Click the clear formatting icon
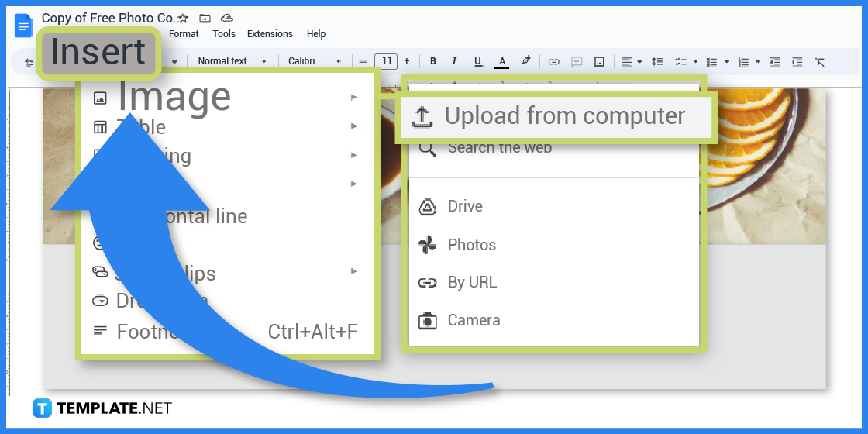 pyautogui.click(x=819, y=62)
